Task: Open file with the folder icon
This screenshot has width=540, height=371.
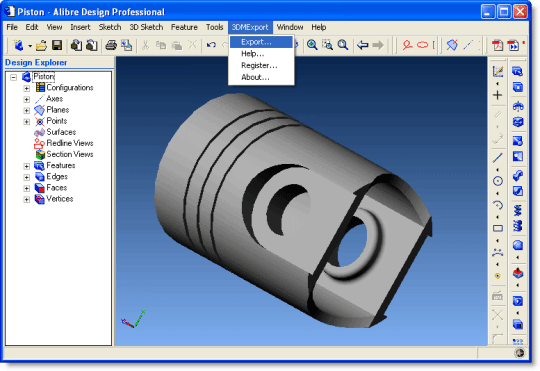Action: [41, 45]
